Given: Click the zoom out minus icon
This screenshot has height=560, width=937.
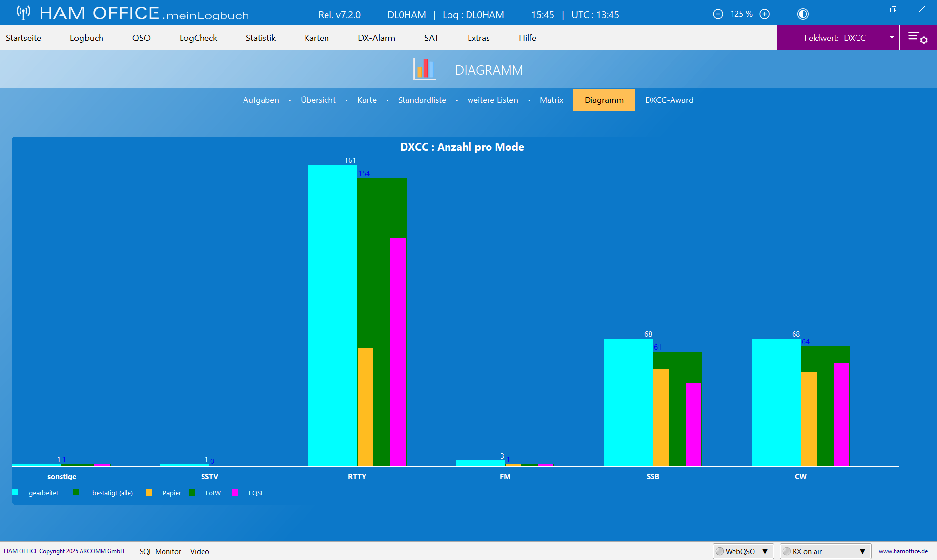Looking at the screenshot, I should [718, 14].
